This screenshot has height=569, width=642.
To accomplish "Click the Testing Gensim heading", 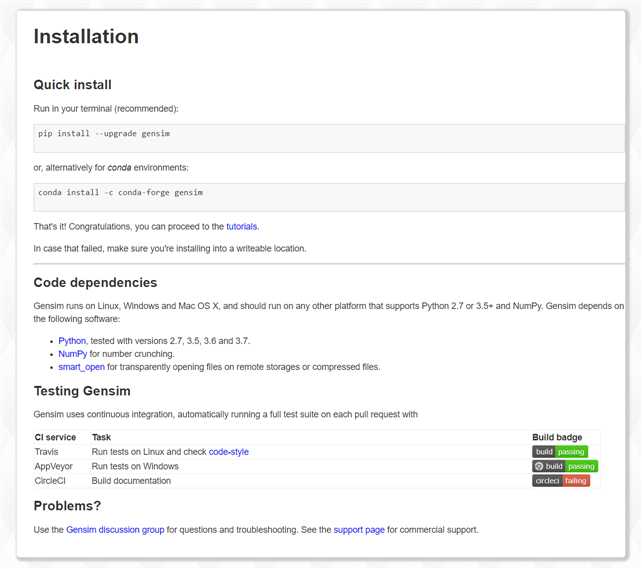I will tap(82, 391).
